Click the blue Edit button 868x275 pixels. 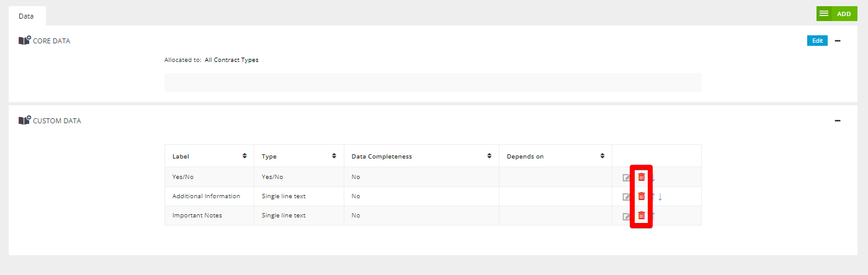tap(817, 41)
